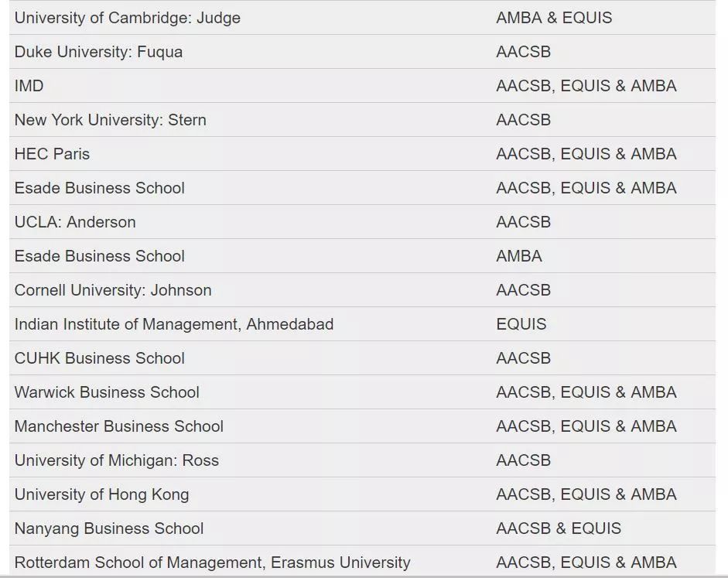Click the University of Cambridge: Judge cell
The height and width of the screenshot is (578, 728).
click(x=128, y=18)
